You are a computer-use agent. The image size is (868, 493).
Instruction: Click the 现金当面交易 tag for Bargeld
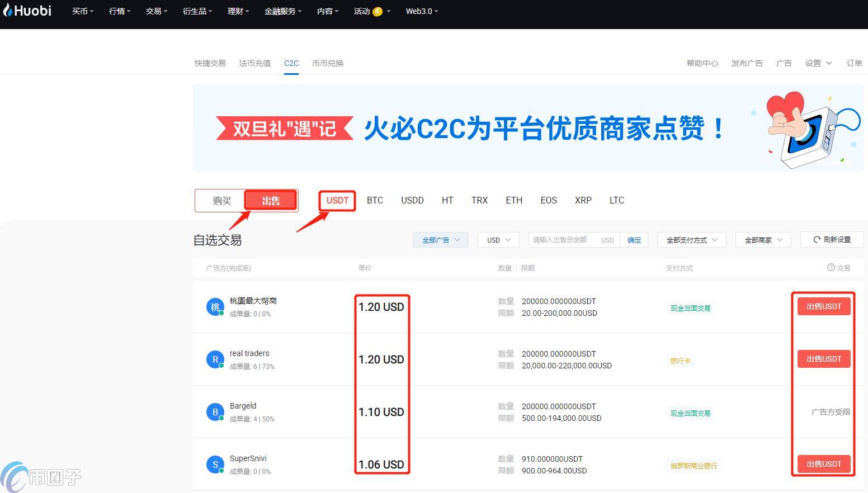[691, 413]
